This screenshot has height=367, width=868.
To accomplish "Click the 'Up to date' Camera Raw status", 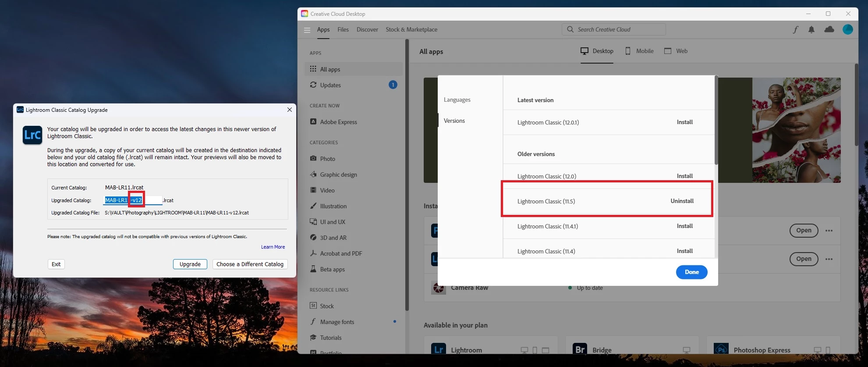I will [x=589, y=288].
